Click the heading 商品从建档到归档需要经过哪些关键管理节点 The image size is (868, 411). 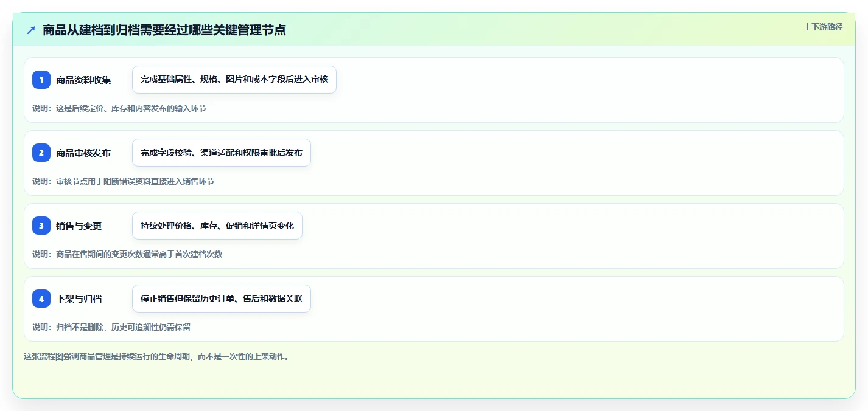click(164, 30)
